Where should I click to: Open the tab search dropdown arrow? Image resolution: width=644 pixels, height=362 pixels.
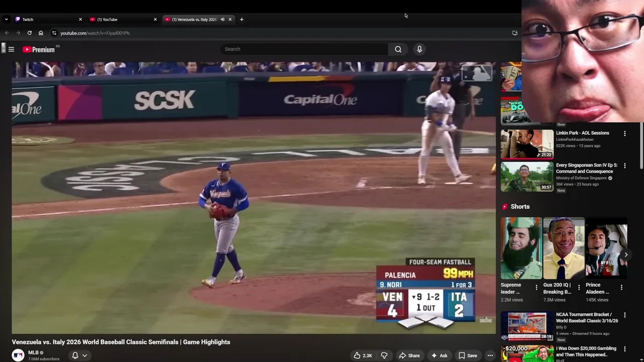click(x=6, y=20)
